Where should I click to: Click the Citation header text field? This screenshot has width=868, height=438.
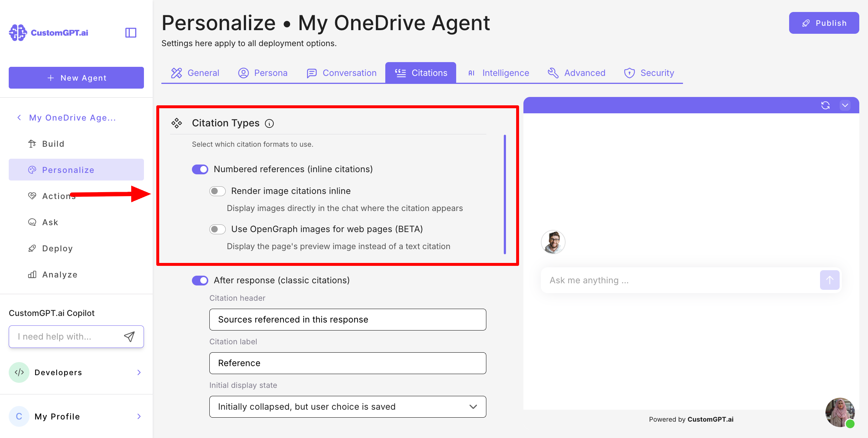pos(347,320)
